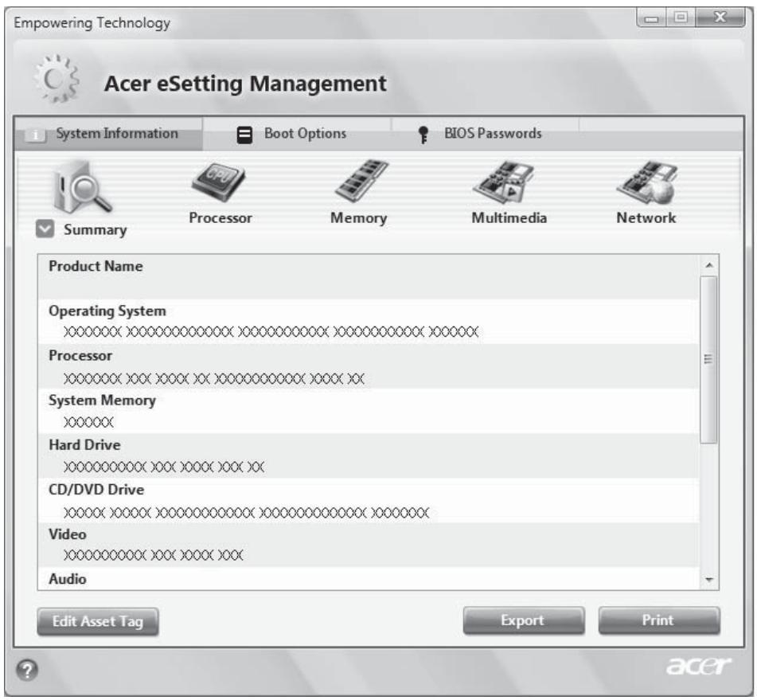Close the Empowering Technology window
Screen dimensions: 757x700
click(720, 18)
